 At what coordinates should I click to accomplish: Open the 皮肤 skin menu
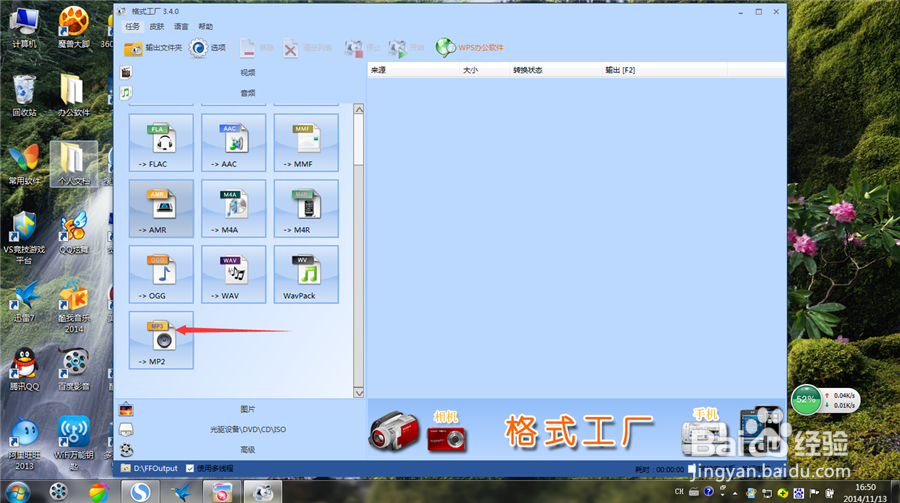(x=157, y=26)
